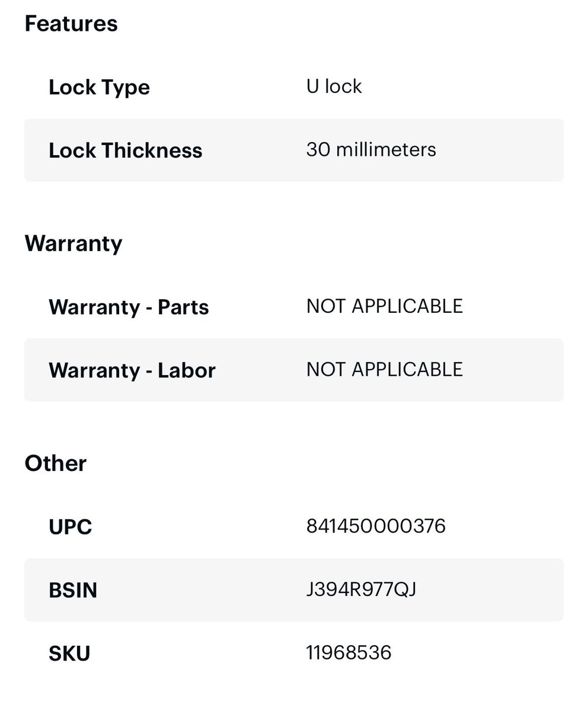
Task: Click the Warranty section heading
Action: pos(73,244)
